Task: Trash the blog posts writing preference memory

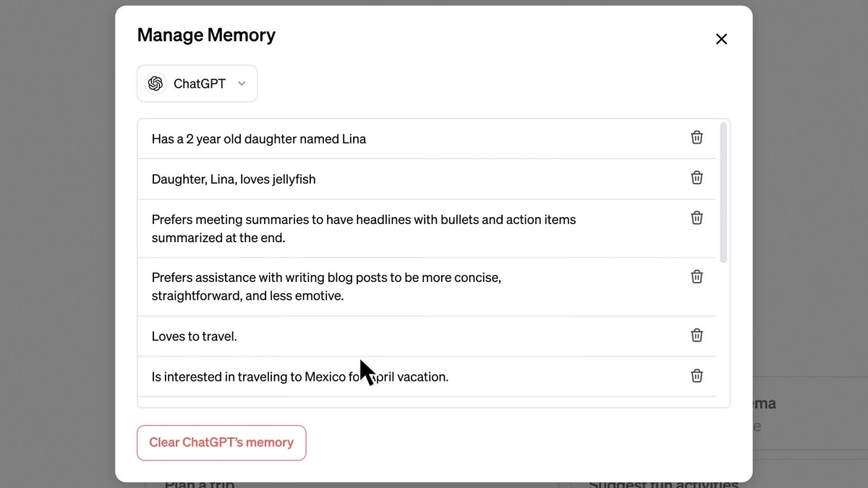Action: (697, 276)
